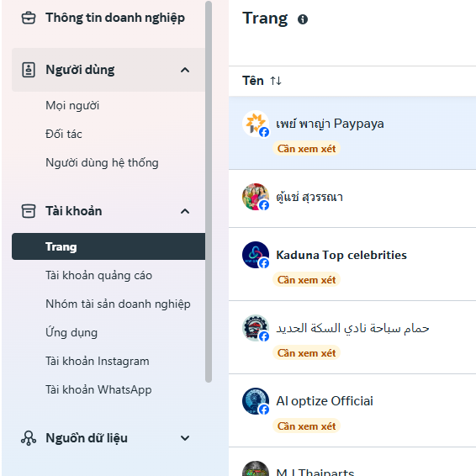Click the info icon beside Trang heading

click(303, 19)
